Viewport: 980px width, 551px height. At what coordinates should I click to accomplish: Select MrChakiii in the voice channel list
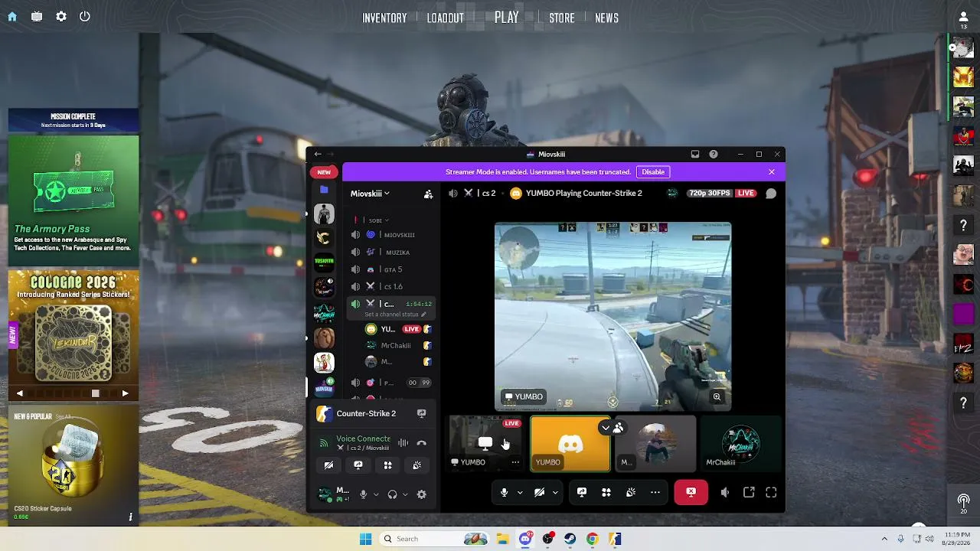point(396,345)
